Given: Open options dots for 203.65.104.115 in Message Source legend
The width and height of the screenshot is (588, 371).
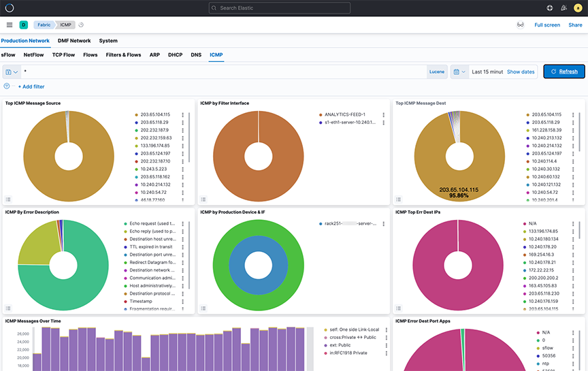Looking at the screenshot, I should click(x=182, y=115).
